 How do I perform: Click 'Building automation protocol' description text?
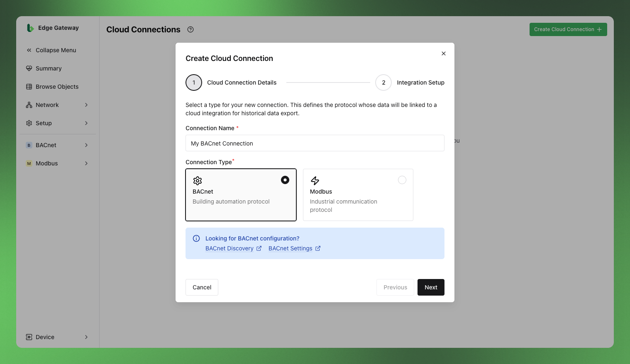point(231,201)
